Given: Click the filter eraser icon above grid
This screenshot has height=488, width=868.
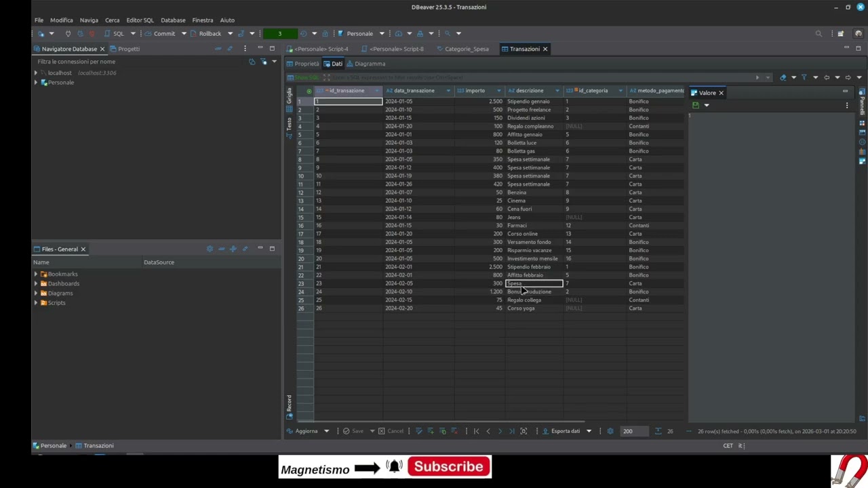Looking at the screenshot, I should (x=783, y=77).
